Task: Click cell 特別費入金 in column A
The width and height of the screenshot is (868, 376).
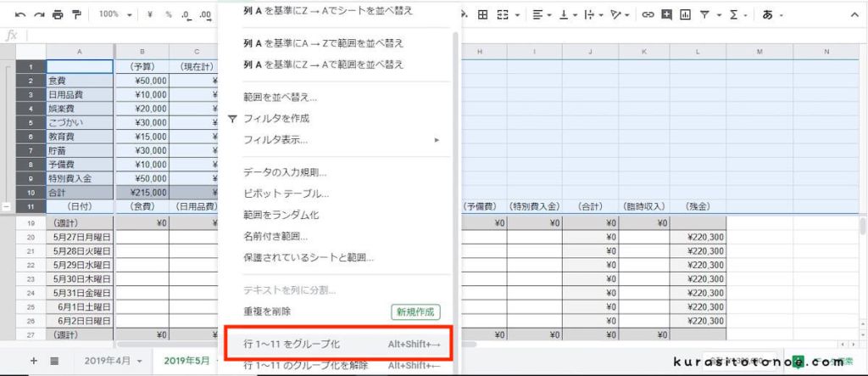Action: [x=80, y=178]
